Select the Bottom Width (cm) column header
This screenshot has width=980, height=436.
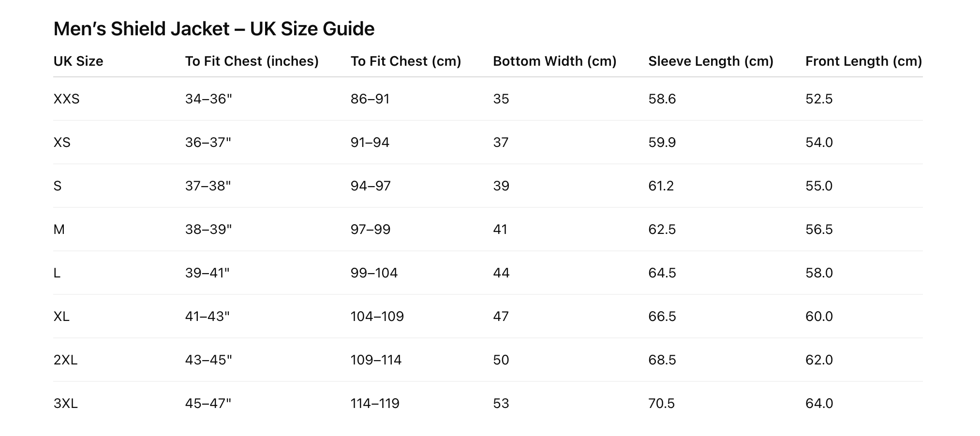(554, 61)
